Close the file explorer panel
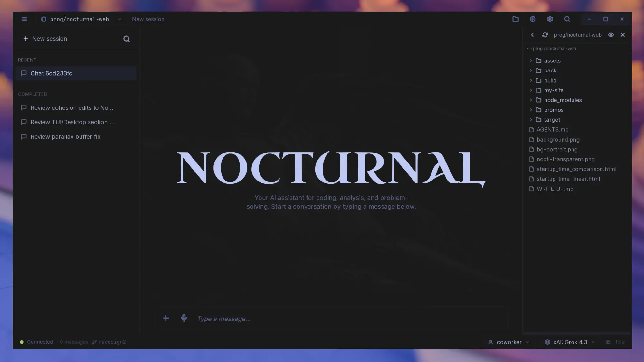Image resolution: width=644 pixels, height=362 pixels. 623,35
